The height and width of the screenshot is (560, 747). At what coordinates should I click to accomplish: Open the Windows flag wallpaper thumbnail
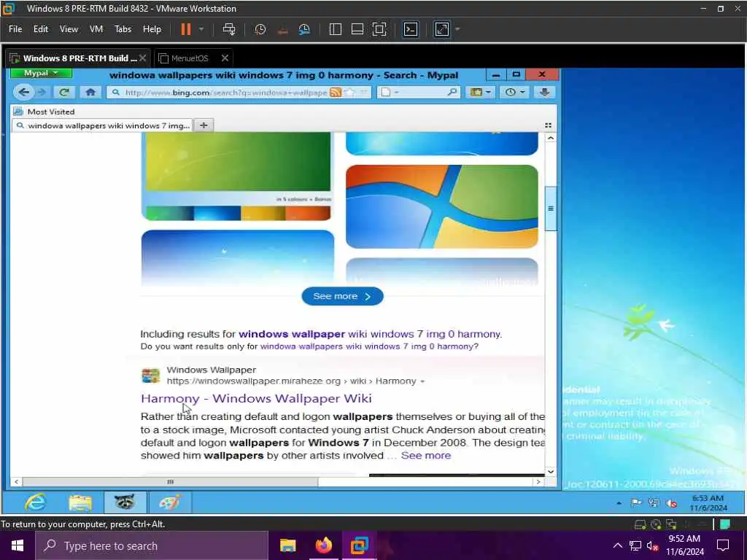[x=441, y=206]
